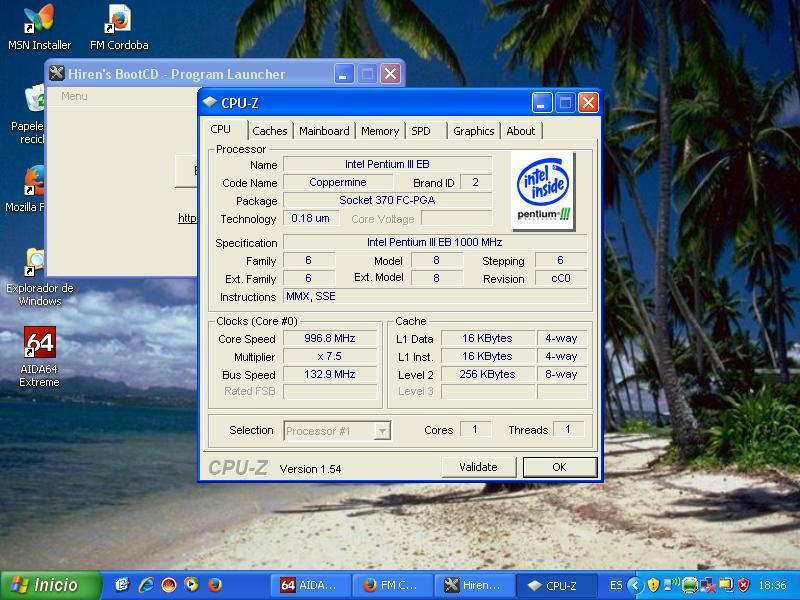This screenshot has height=600, width=800.
Task: Select the Explorador de Windows desktop icon
Action: (39, 277)
